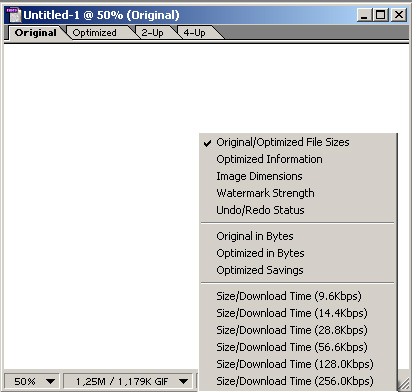Select Size/Download Time (28.8Kbps)
The image size is (412, 392).
(298, 330)
